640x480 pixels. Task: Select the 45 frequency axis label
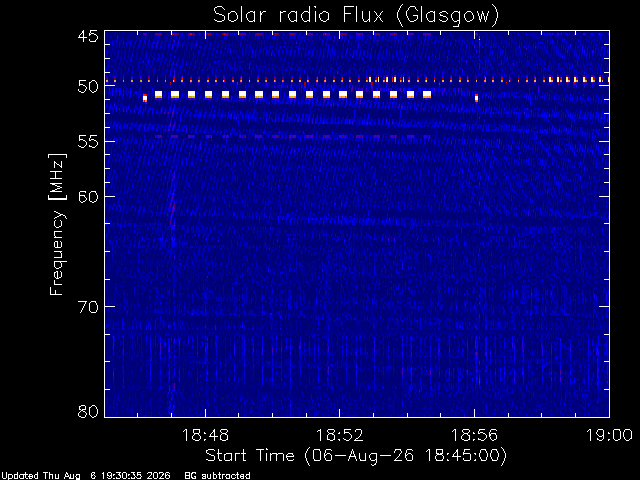point(88,36)
